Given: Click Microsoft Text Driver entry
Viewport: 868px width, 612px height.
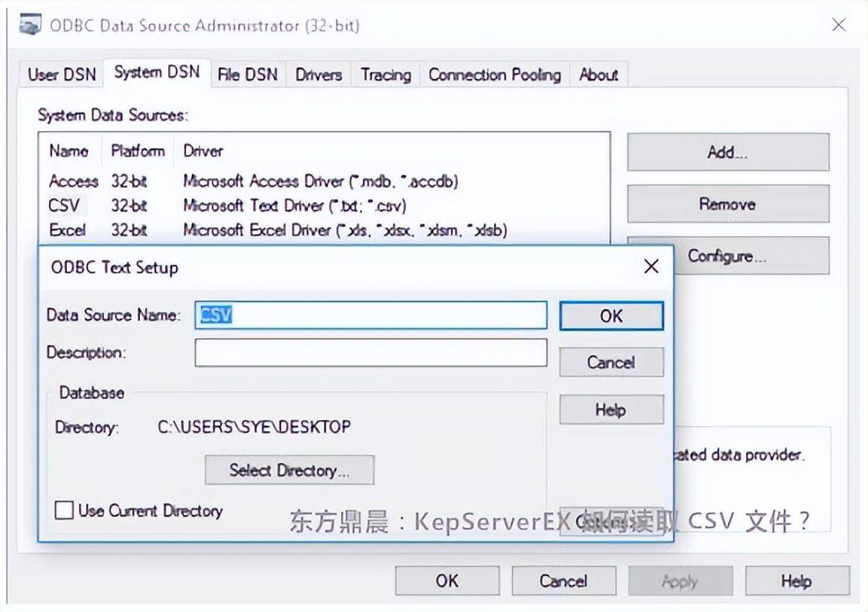Looking at the screenshot, I should [295, 205].
